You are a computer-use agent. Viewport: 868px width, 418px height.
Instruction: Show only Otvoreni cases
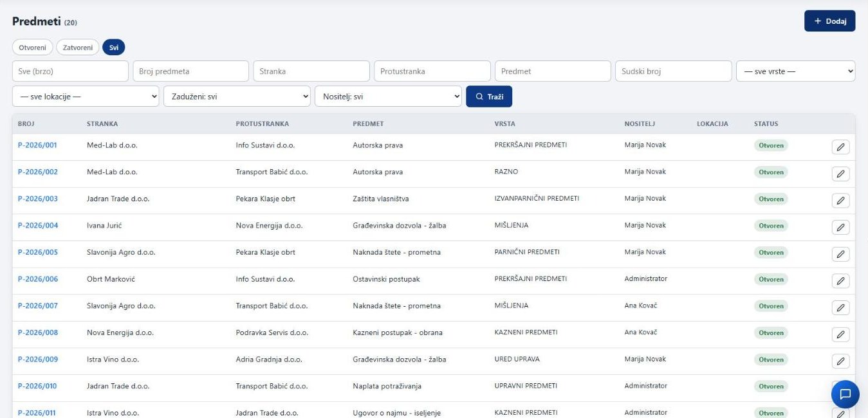(x=33, y=48)
